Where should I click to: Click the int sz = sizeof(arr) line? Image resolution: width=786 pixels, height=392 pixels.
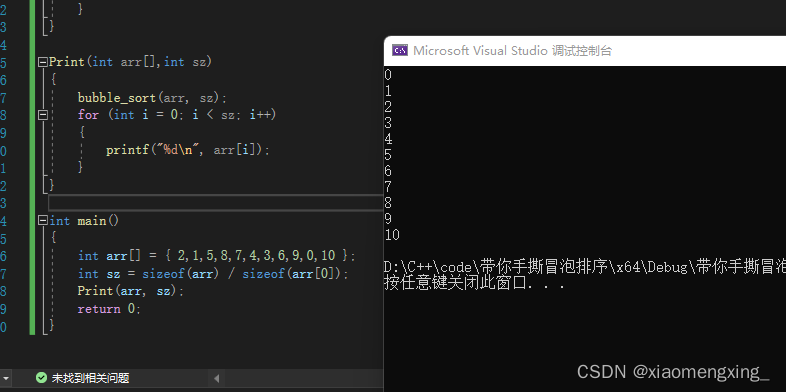213,274
